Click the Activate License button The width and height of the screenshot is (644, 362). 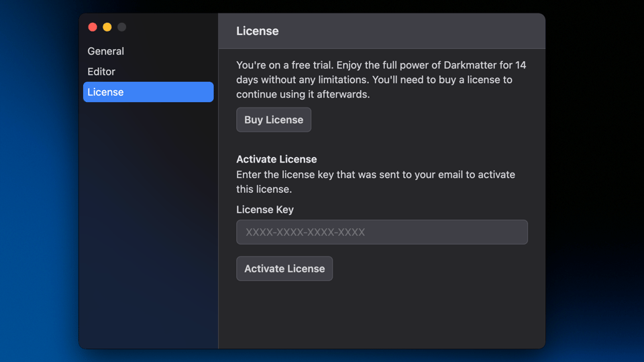pos(284,269)
